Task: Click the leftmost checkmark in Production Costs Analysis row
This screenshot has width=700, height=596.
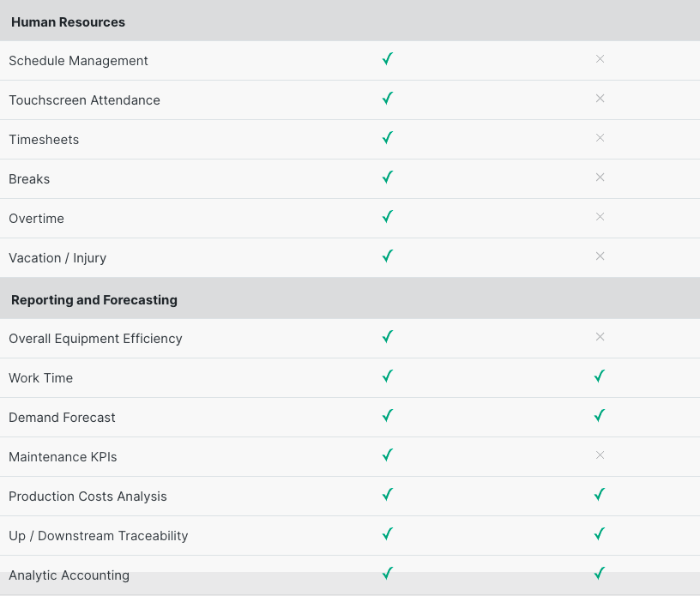Action: point(387,495)
